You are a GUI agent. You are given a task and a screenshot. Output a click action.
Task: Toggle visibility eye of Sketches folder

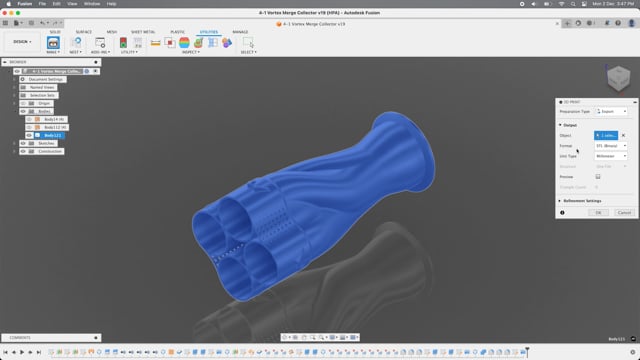pos(23,143)
